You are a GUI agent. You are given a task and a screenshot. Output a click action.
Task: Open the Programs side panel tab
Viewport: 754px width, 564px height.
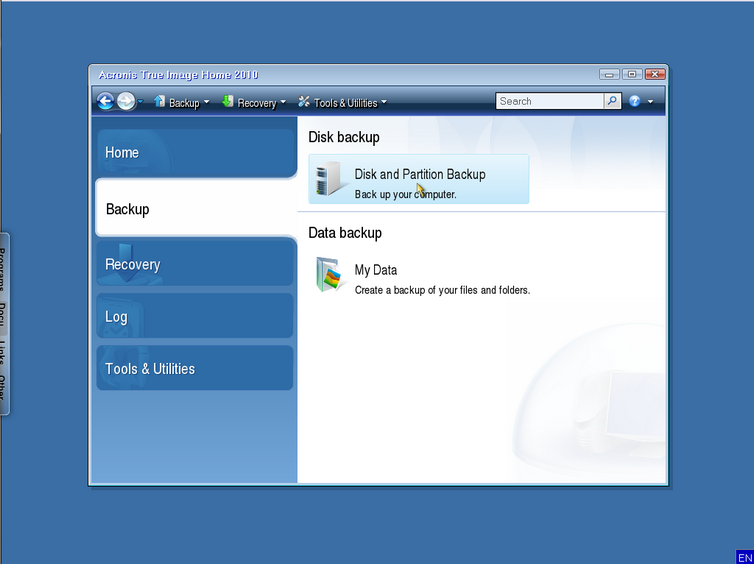point(2,269)
